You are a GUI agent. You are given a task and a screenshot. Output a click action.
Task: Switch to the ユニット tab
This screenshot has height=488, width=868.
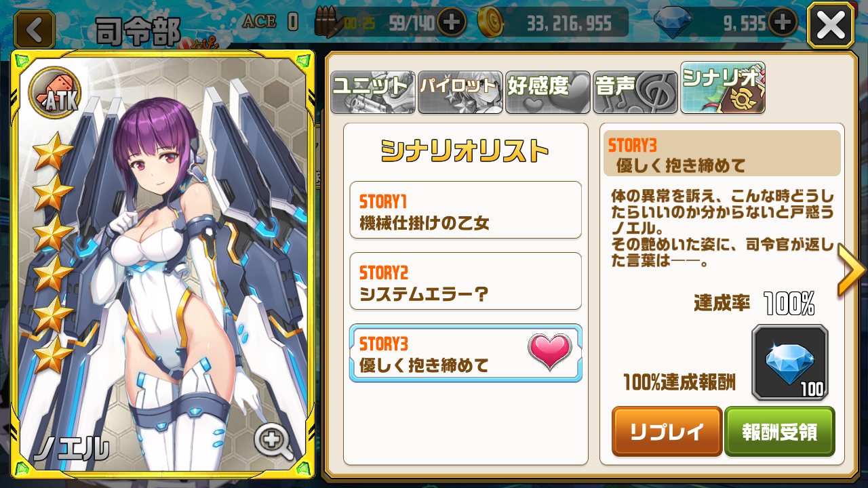[x=372, y=92]
